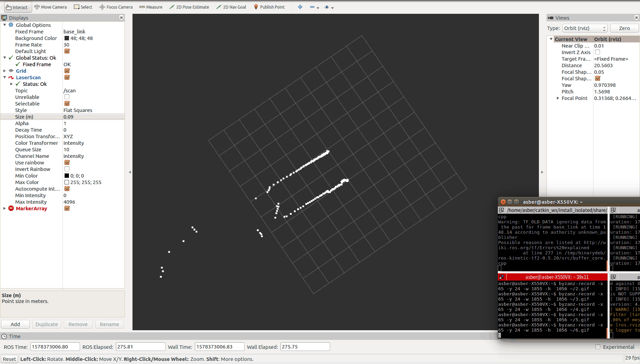The height and width of the screenshot is (364, 640).
Task: Select the Yaw value 0.970398
Action: point(605,85)
